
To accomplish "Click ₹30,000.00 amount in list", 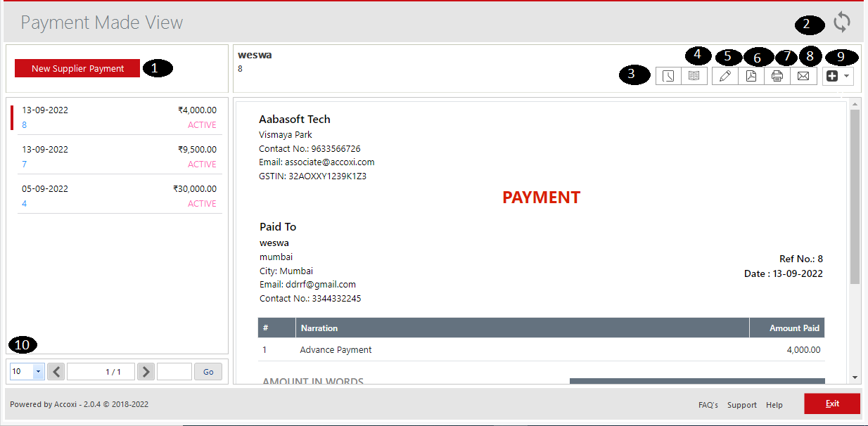I will pyautogui.click(x=195, y=189).
